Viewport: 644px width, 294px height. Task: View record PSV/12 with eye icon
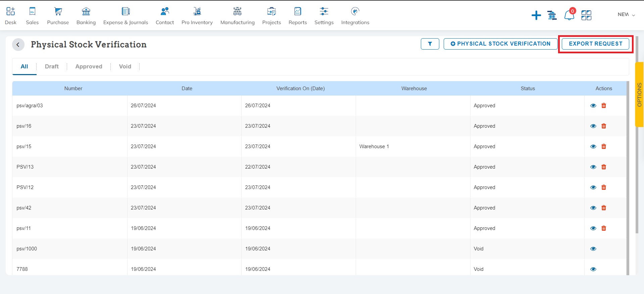point(593,187)
